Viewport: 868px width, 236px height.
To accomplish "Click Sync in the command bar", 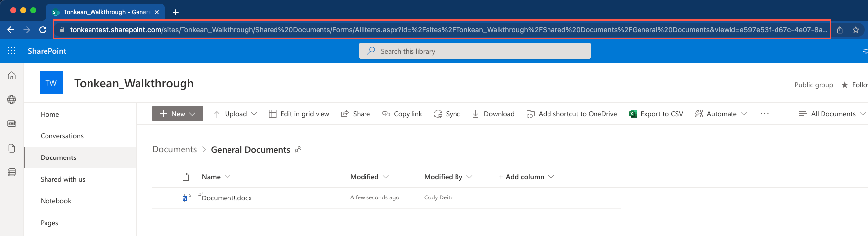I will pos(447,114).
